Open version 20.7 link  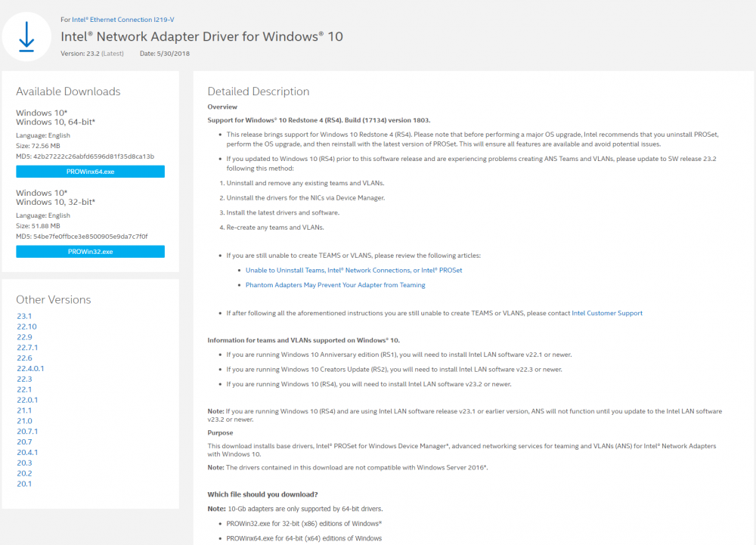coord(24,442)
